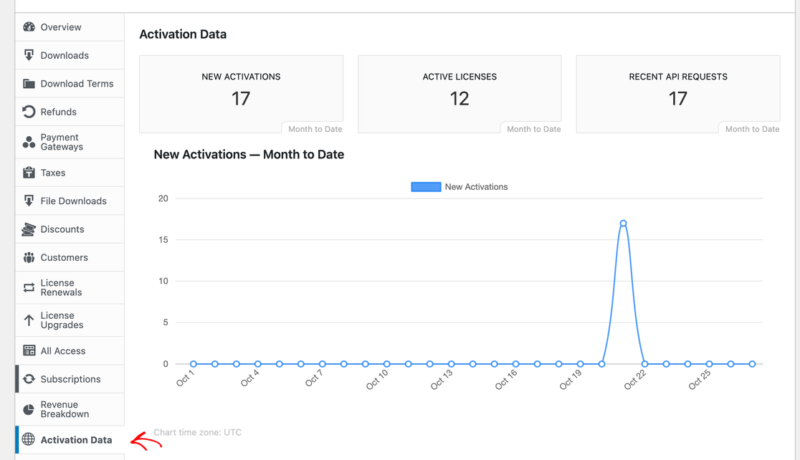
Task: Go to Payment Gateways report
Action: pos(70,142)
